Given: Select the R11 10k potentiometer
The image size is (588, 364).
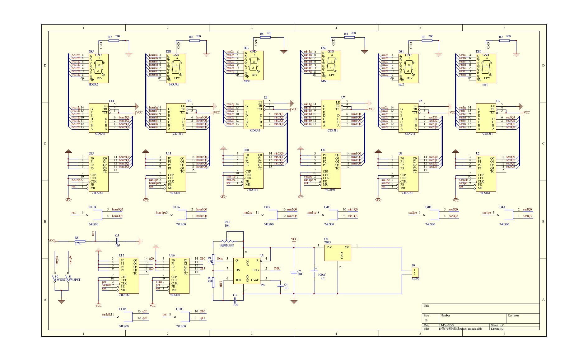Looking at the screenshot, I should point(228,241).
